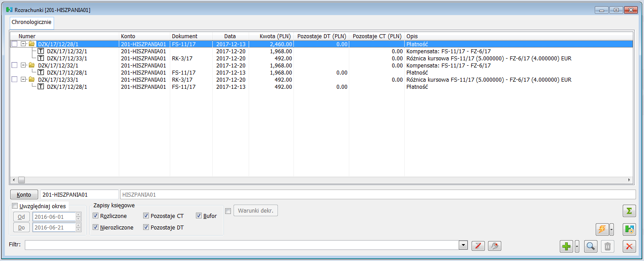This screenshot has width=644, height=261.
Task: Uncheck the Bufor checkbox
Action: pos(199,216)
